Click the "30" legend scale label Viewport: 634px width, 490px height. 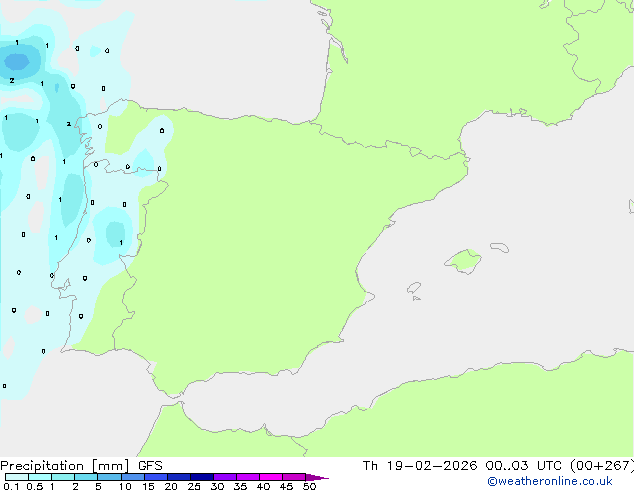(x=218, y=486)
